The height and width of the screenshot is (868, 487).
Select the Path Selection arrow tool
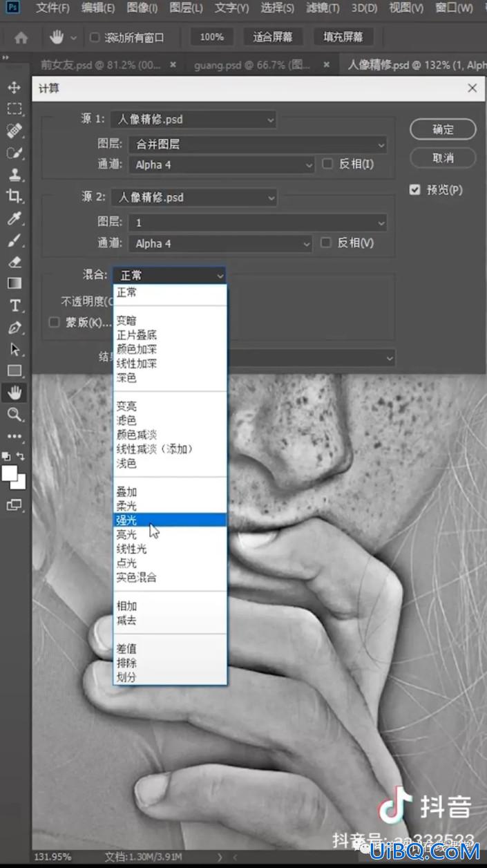[15, 349]
